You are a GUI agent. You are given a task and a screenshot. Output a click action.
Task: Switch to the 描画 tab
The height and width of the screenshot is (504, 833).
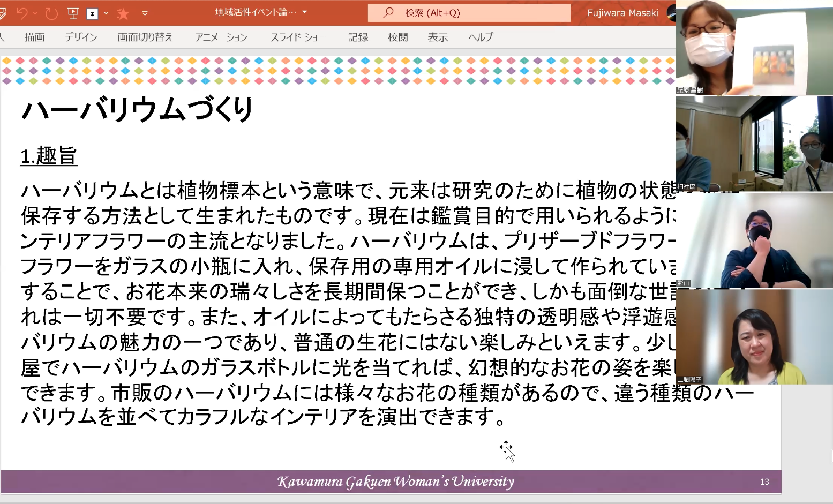click(35, 37)
